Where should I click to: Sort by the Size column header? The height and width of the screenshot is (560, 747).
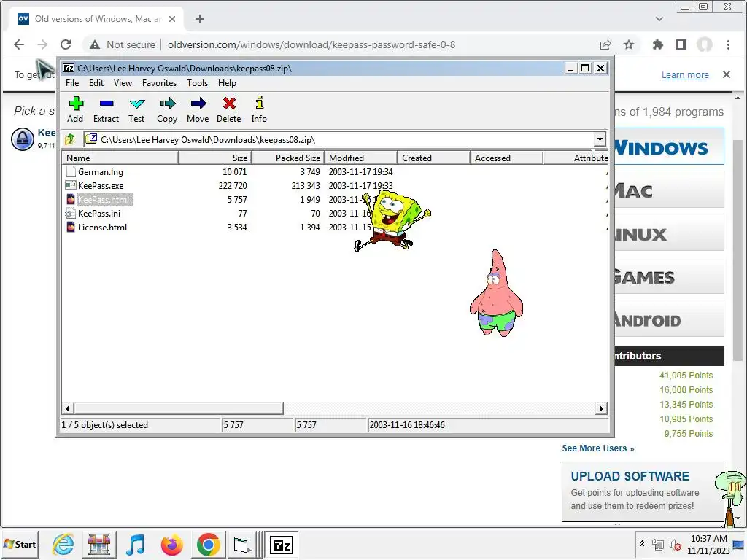[x=215, y=158]
